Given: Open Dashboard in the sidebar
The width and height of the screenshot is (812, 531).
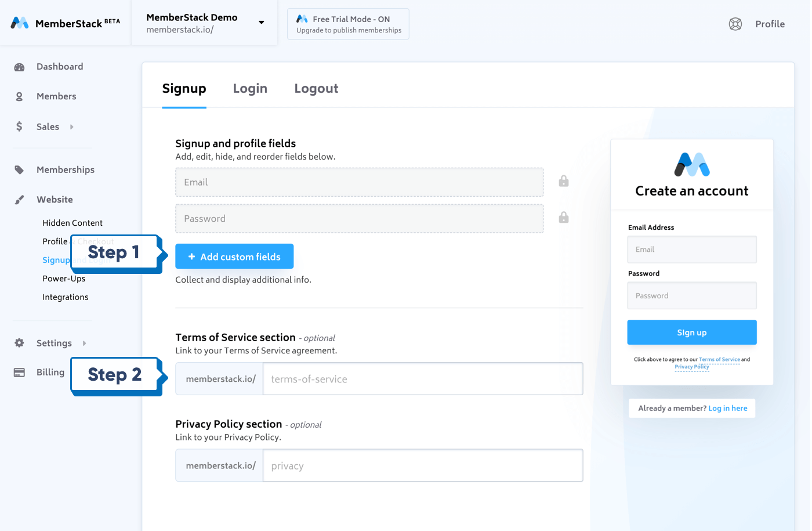Looking at the screenshot, I should coord(60,67).
